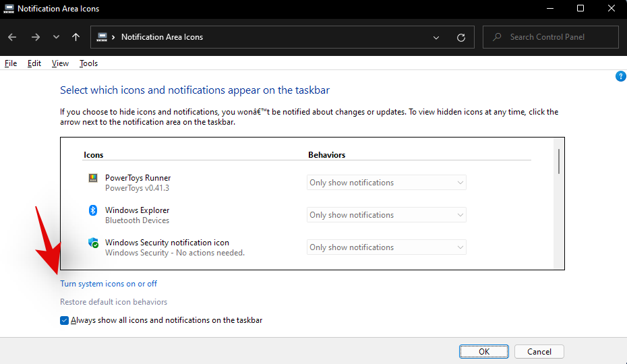
Task: Click the Bluetooth Windows Explorer icon
Action: point(93,211)
